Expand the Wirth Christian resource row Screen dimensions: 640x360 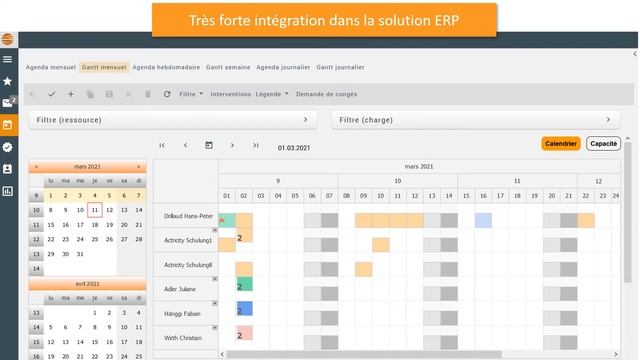pyautogui.click(x=215, y=328)
